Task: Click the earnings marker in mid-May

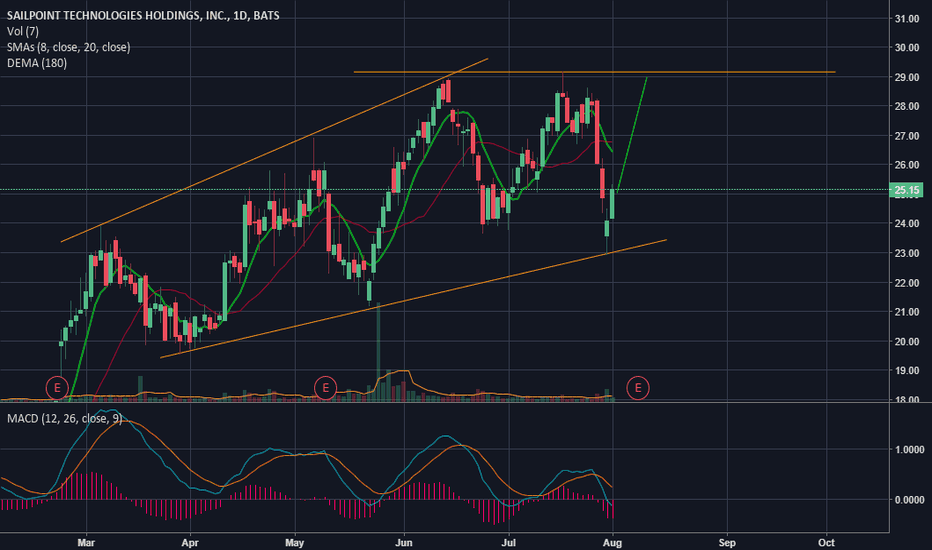Action: coord(325,388)
